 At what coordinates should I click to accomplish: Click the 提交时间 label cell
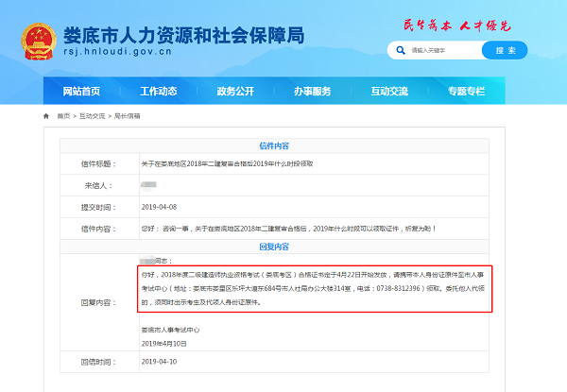[x=99, y=207]
